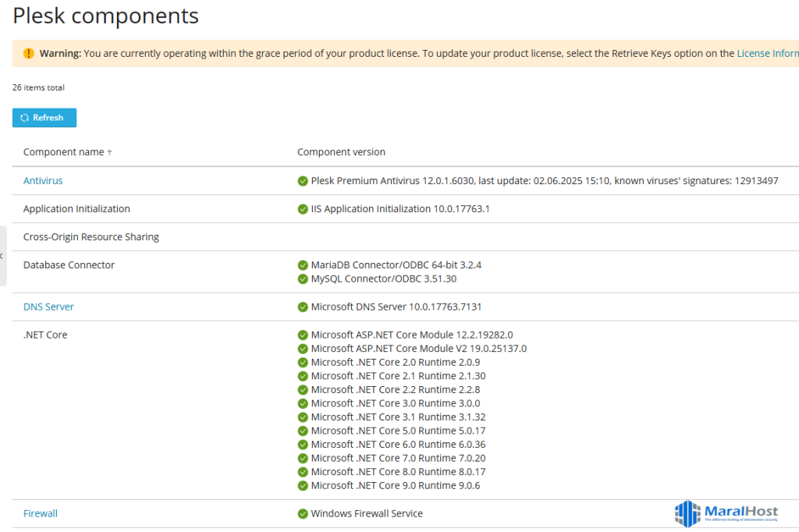Click green status icon for Microsoft DNS Server
799x532 pixels.
pos(303,307)
